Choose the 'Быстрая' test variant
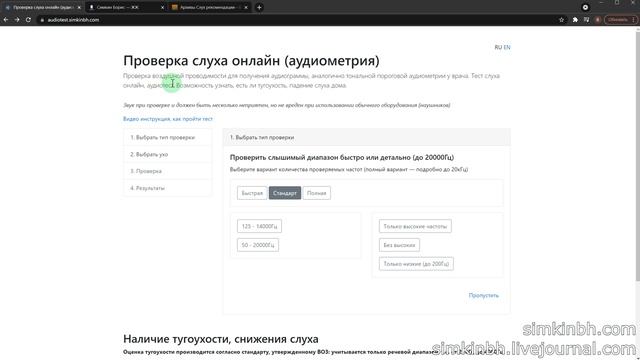Image resolution: width=640 pixels, height=360 pixels. [252, 193]
